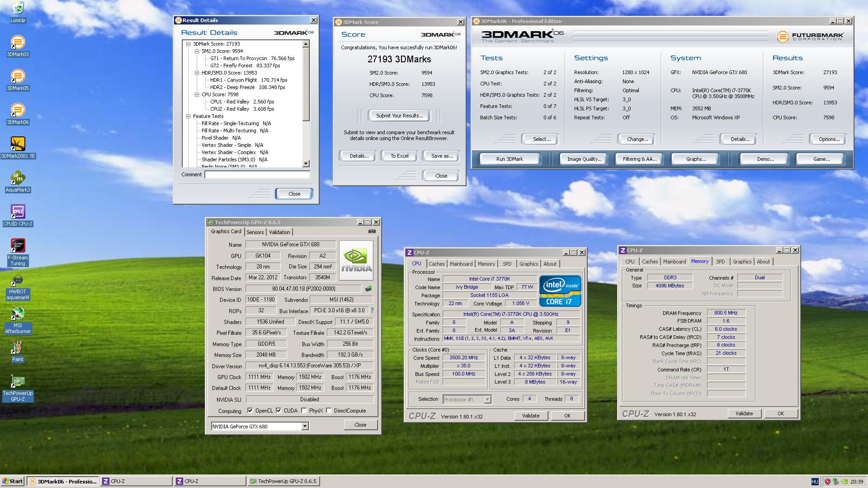Toggle the PhysX checkbox in GPU-Z
This screenshot has height=488, width=868.
coord(304,411)
